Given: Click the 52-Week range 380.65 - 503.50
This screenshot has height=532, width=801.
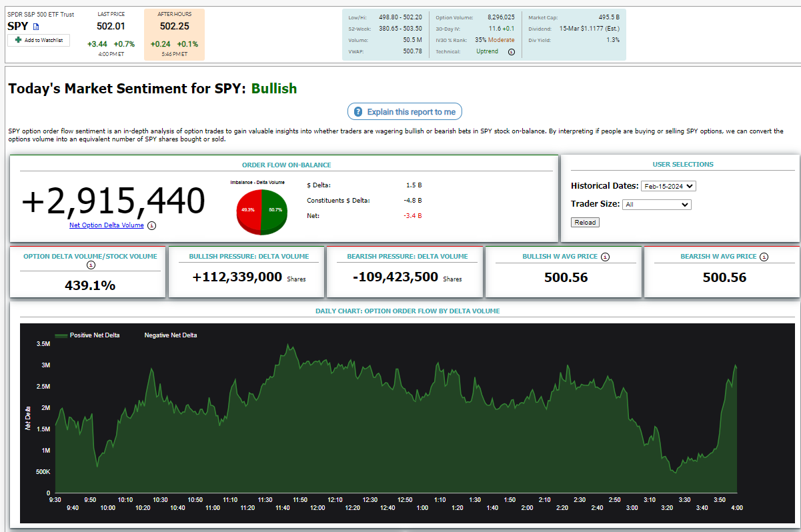Looking at the screenshot, I should (x=400, y=29).
